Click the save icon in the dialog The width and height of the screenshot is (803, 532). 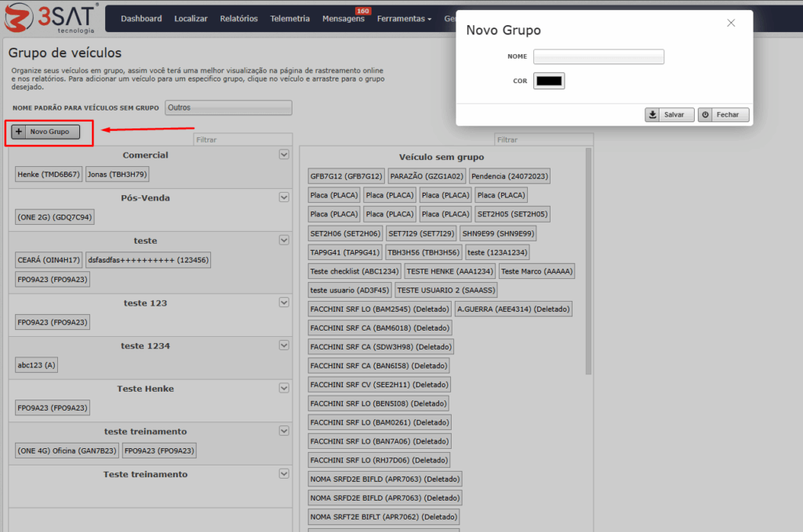coord(652,114)
